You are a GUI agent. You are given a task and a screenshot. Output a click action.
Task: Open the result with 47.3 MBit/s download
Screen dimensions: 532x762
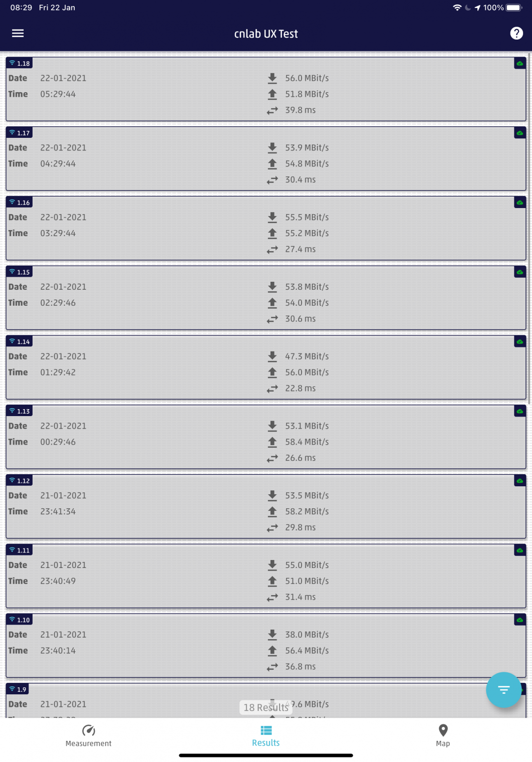[x=150, y=372]
